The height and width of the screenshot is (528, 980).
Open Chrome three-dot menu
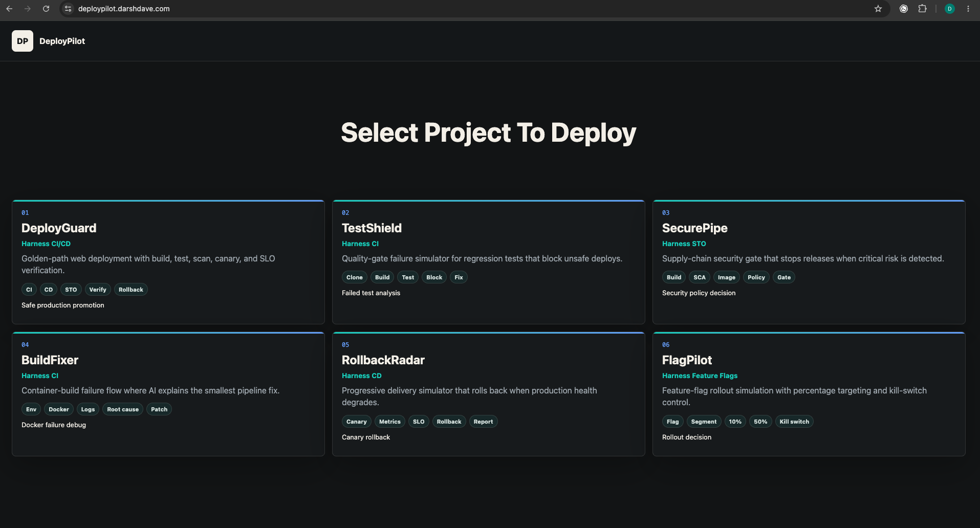(968, 9)
